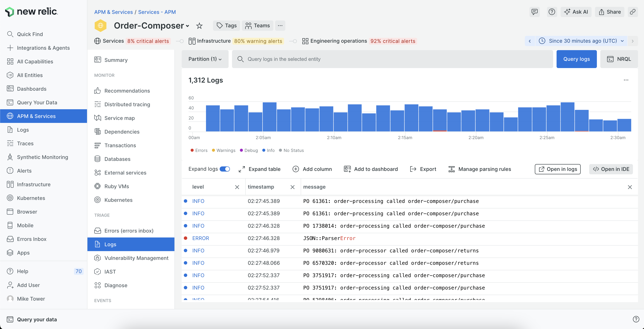This screenshot has height=329, width=644.
Task: Open the Errors inbox in triage
Action: [x=129, y=230]
